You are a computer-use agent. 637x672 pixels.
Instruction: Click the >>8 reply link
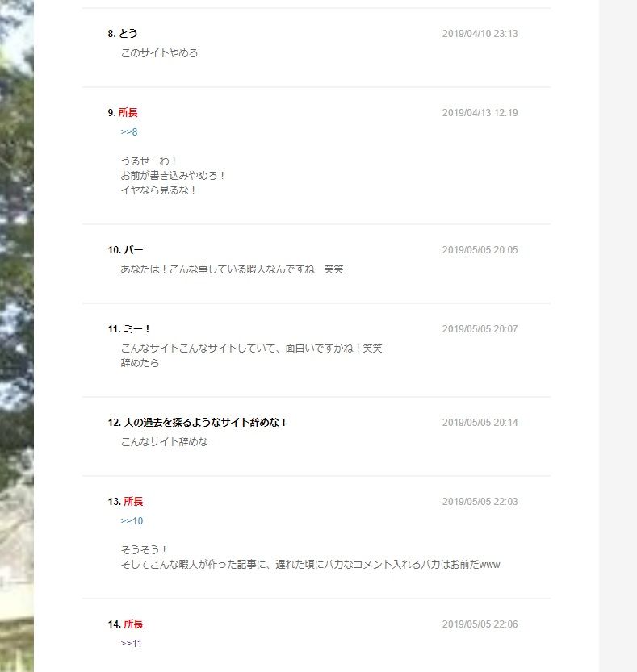pos(129,132)
